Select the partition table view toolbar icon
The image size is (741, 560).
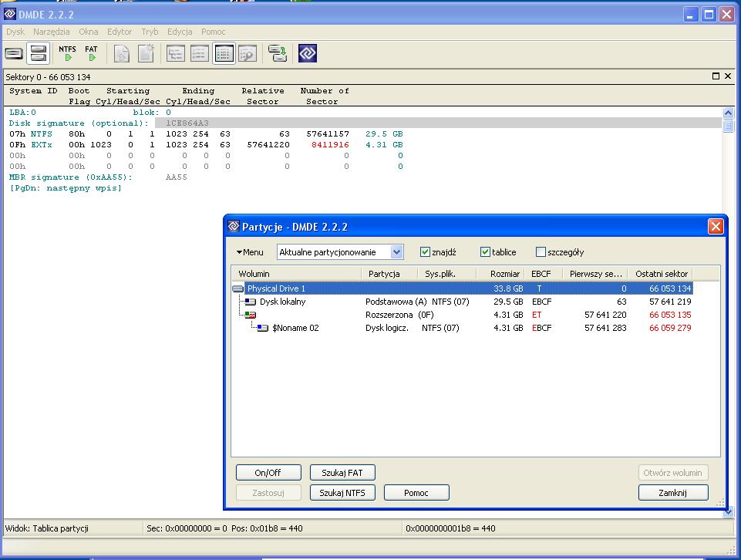click(x=224, y=53)
